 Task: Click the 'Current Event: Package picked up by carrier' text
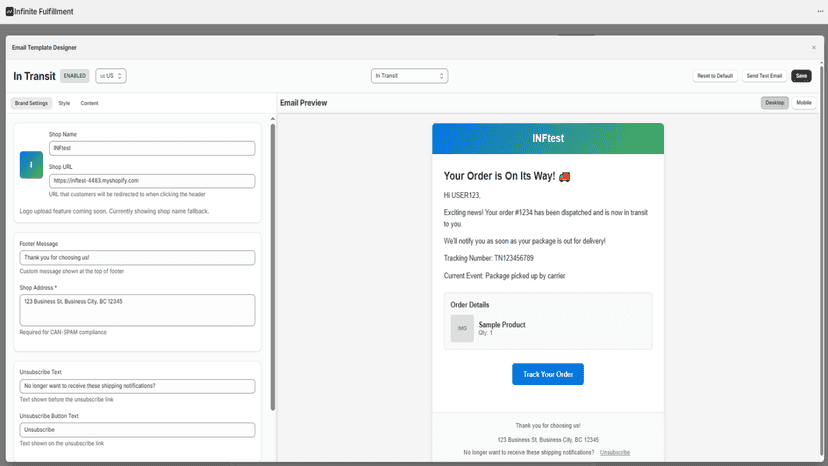pos(504,276)
